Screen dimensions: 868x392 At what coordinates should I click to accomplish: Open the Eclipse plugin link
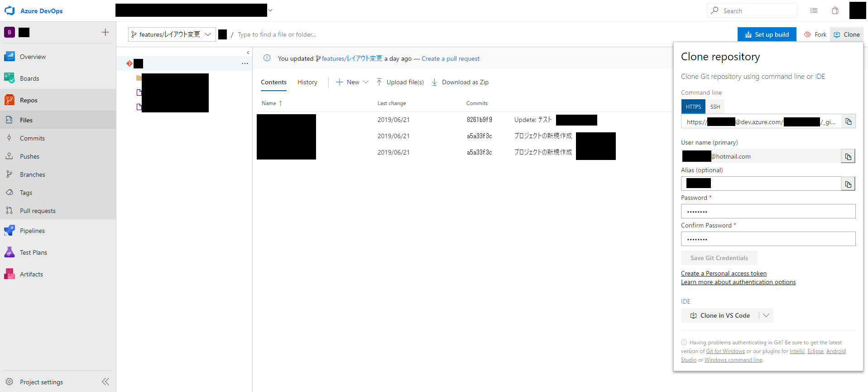815,351
